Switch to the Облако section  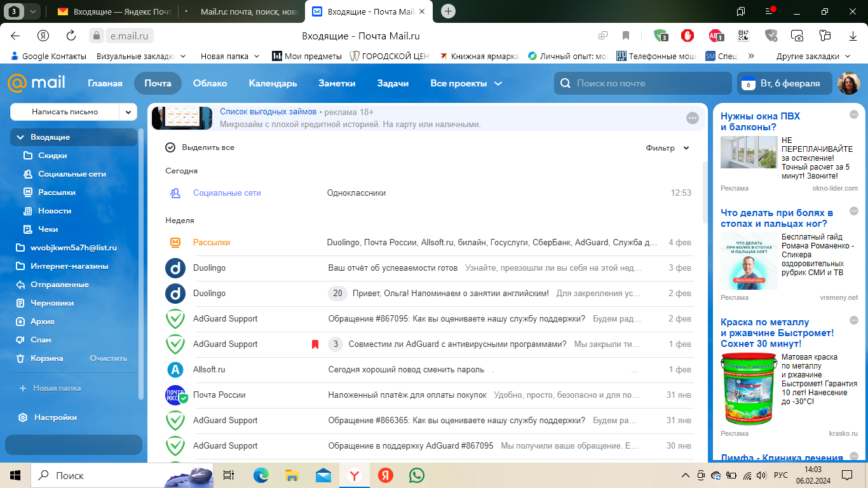[x=210, y=83]
